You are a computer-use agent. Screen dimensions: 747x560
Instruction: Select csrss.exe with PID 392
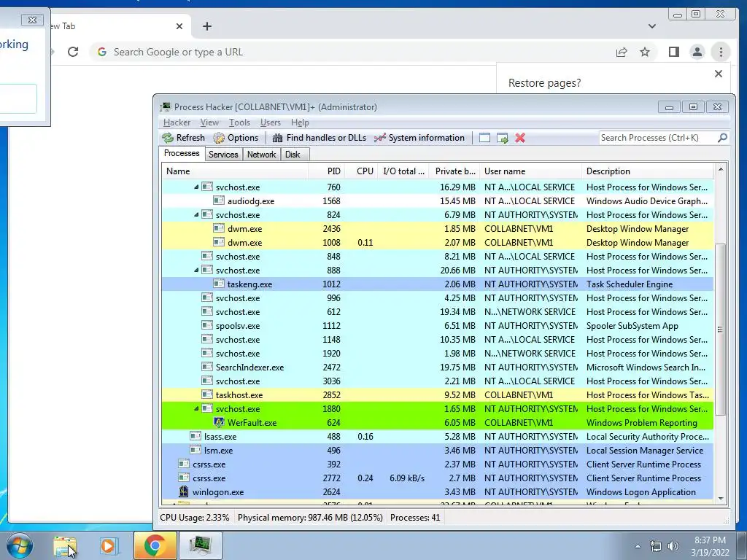(438, 464)
